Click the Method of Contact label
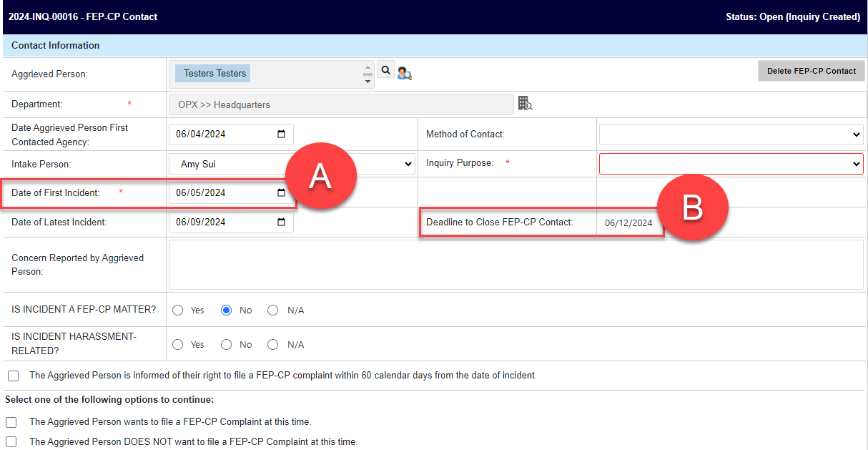868x450 pixels. pyautogui.click(x=465, y=134)
